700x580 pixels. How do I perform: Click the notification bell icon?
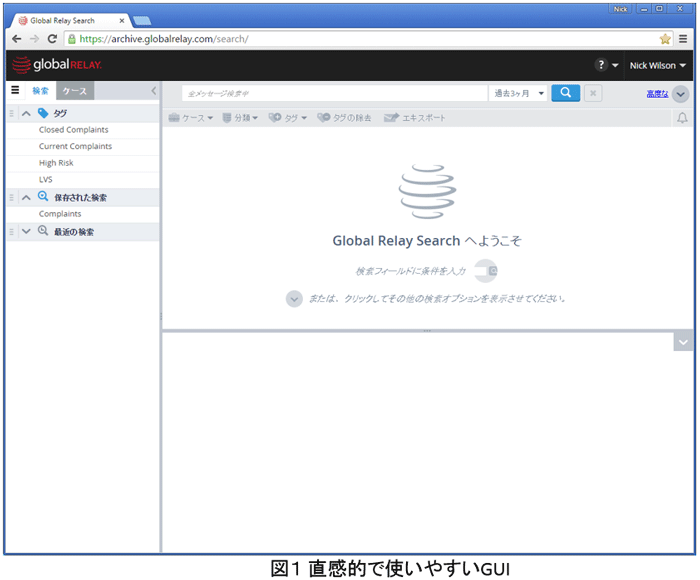pyautogui.click(x=682, y=118)
